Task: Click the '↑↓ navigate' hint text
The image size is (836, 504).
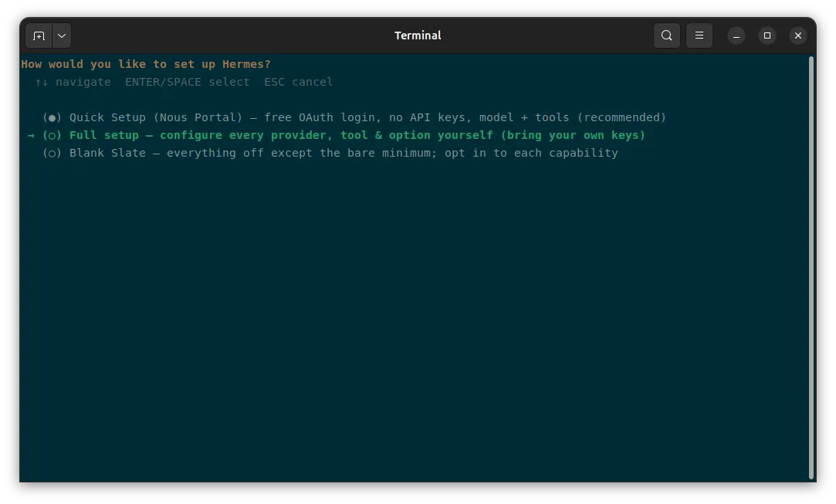Action: (x=73, y=82)
